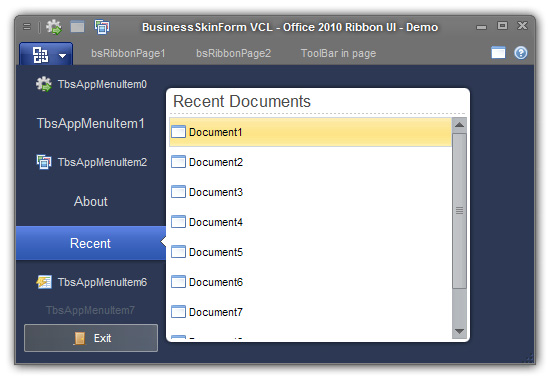This screenshot has height=381, width=553.
Task: Click the window icon beside the help button
Action: [498, 53]
